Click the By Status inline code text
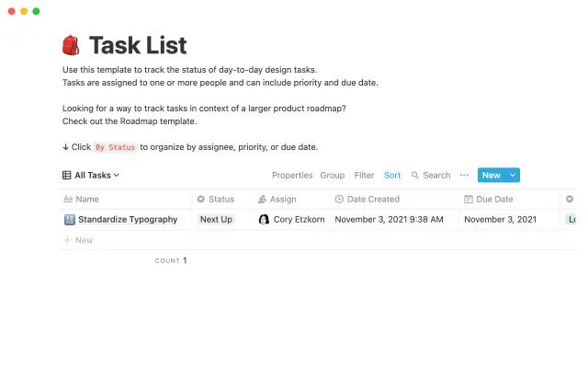The height and width of the screenshot is (368, 588). 115,147
